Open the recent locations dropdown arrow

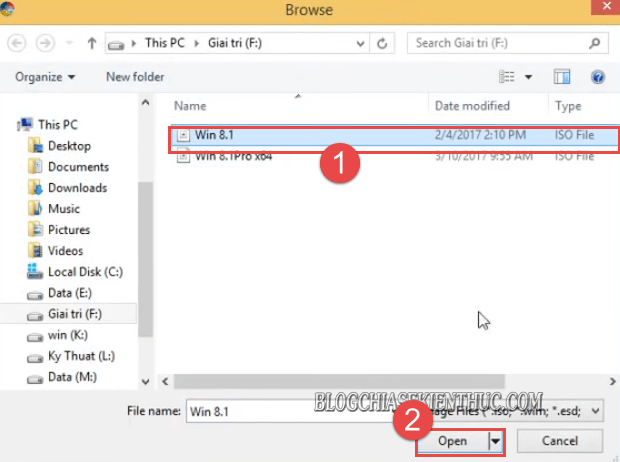70,43
